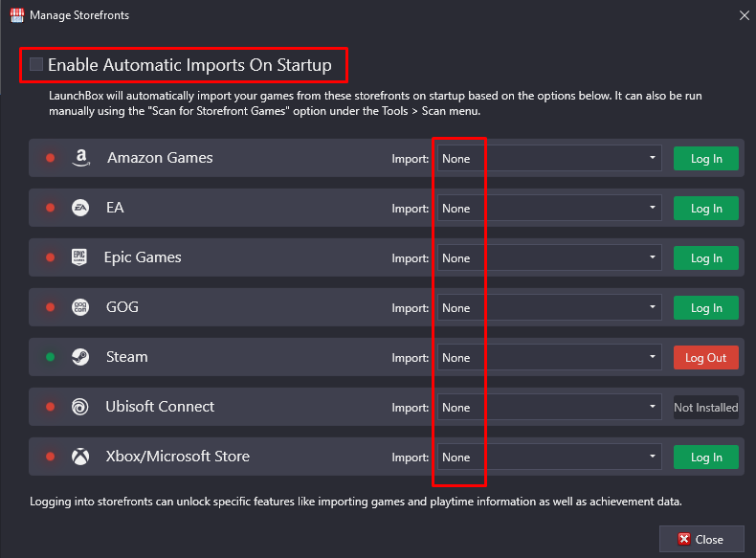Click the Epic Games storefront name

[x=143, y=257]
